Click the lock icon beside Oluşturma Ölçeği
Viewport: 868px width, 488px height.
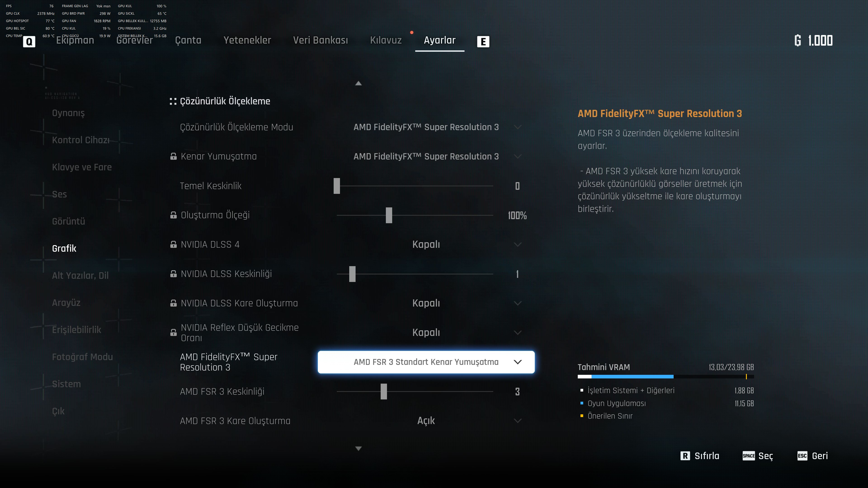coord(173,215)
